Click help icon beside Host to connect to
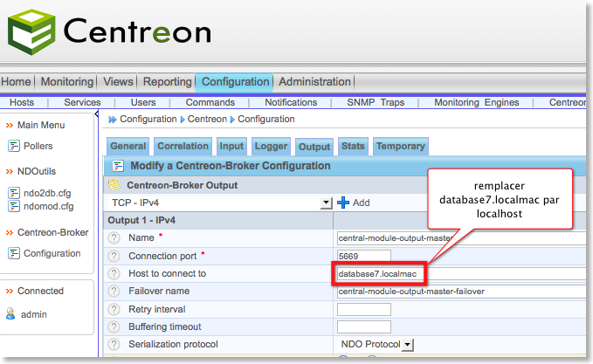The height and width of the screenshot is (364, 593). click(114, 274)
